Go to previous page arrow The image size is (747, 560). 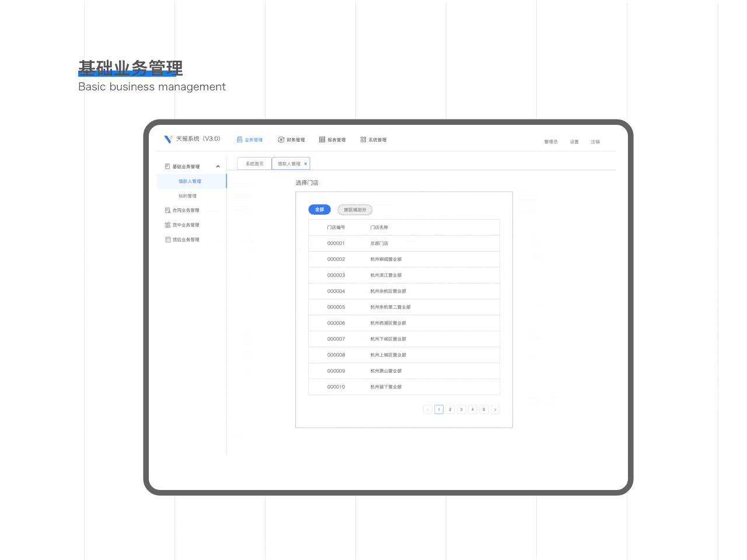tap(428, 409)
